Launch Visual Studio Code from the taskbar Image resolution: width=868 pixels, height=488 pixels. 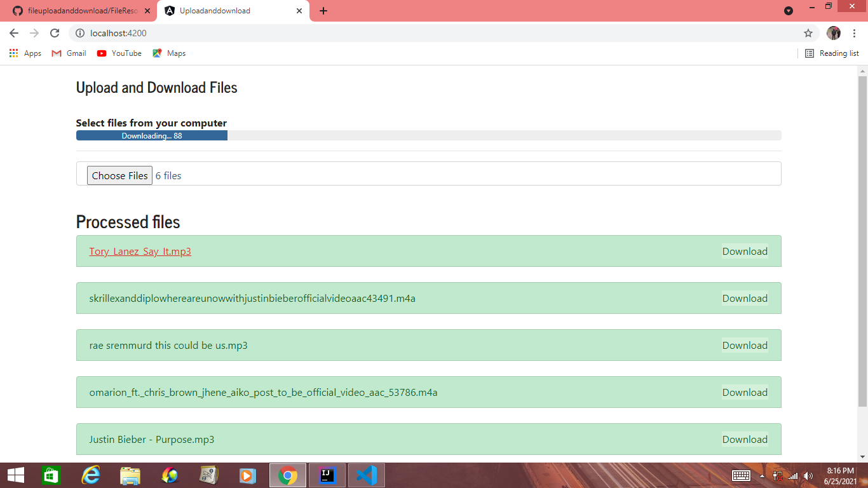[x=366, y=475]
